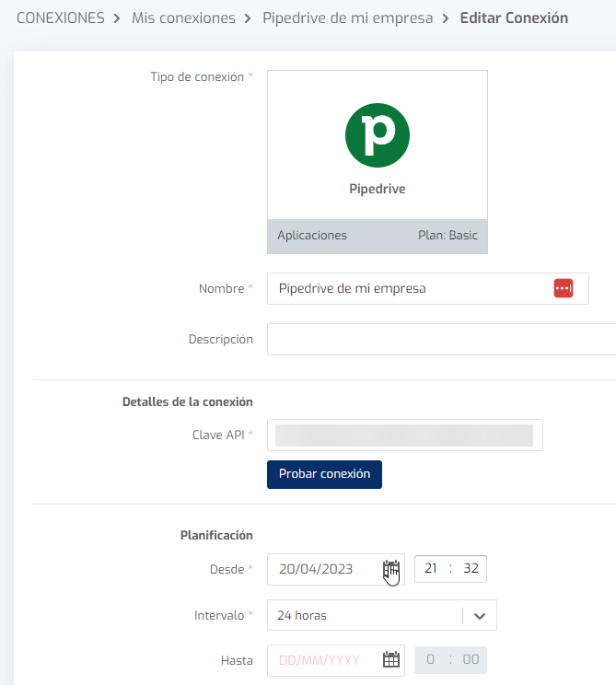
Task: Click the Probar conexión button
Action: coord(325,474)
